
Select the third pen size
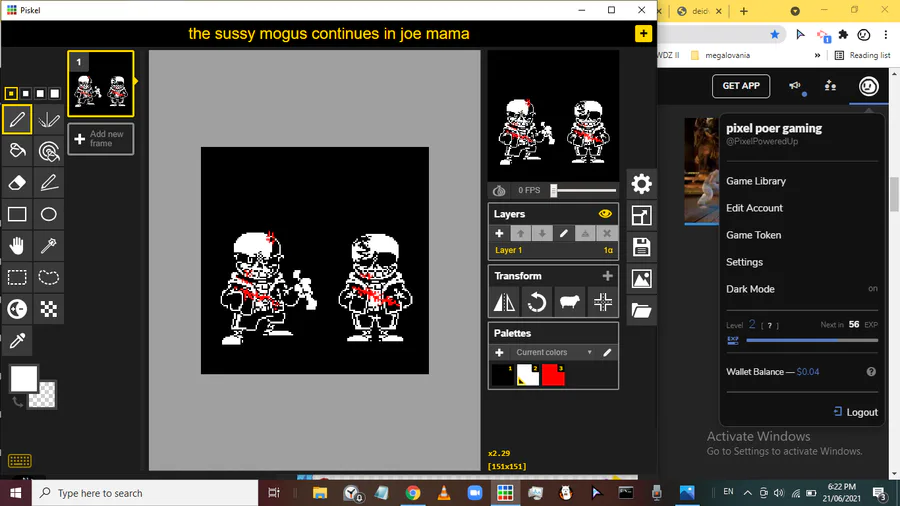[x=40, y=93]
